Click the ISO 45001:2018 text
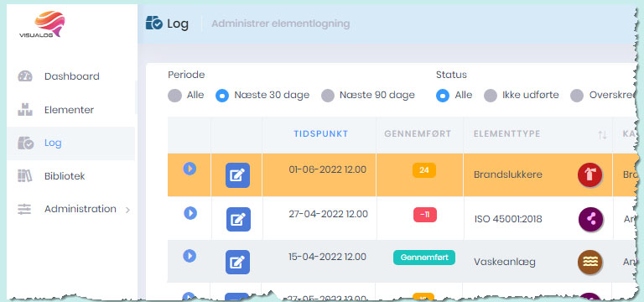Screen dimensions: 644x302 click(x=508, y=220)
